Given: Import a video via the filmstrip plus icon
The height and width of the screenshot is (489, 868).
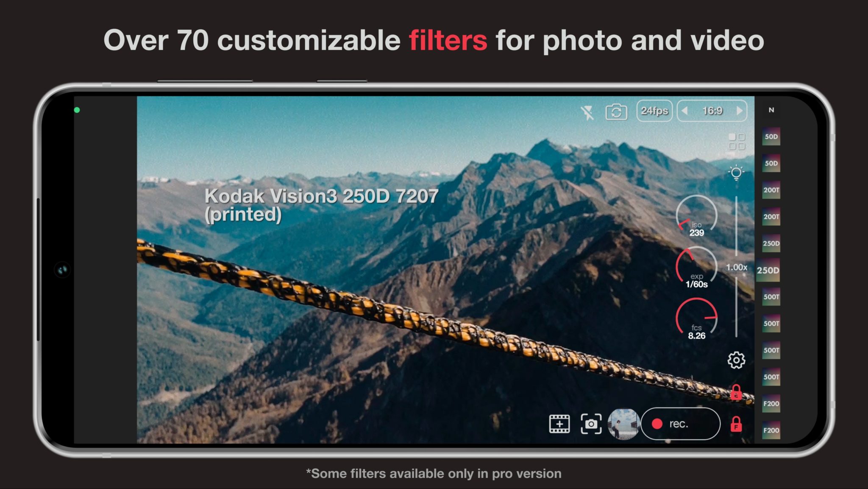Looking at the screenshot, I should click(559, 424).
